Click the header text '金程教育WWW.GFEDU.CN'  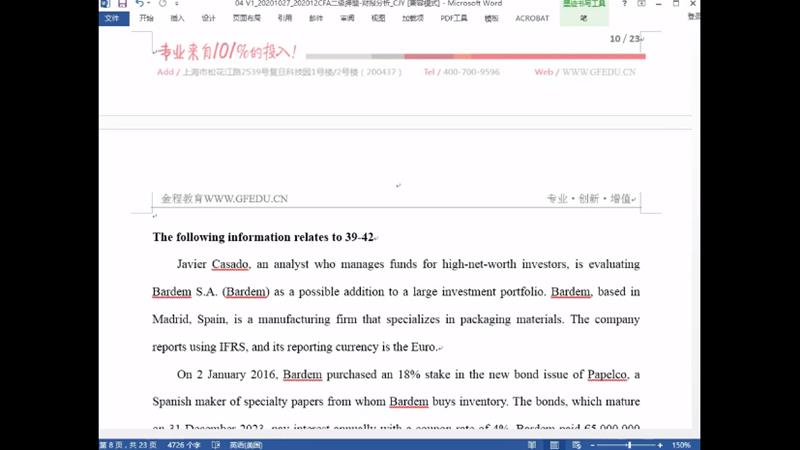tap(224, 199)
